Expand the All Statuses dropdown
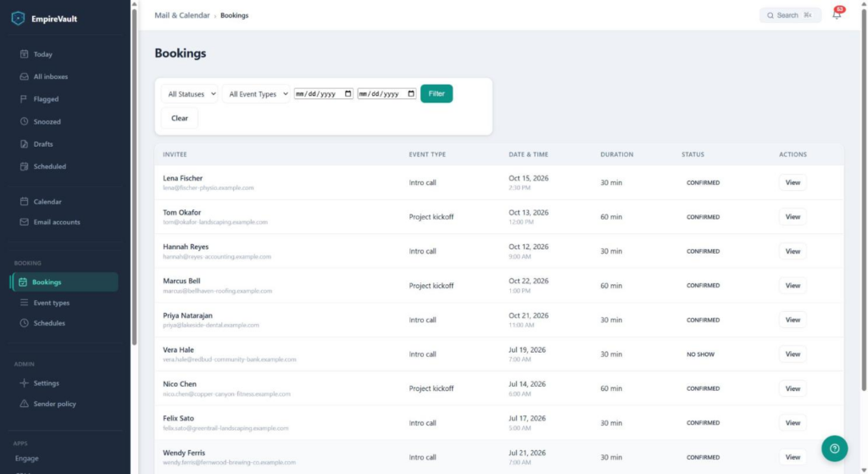This screenshot has width=868, height=474. click(x=189, y=93)
